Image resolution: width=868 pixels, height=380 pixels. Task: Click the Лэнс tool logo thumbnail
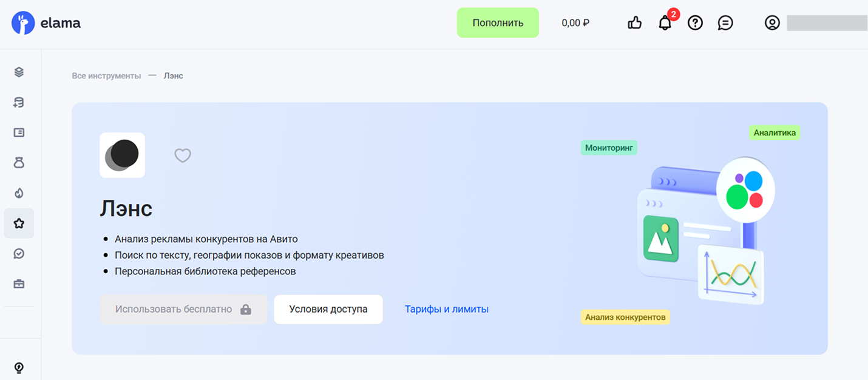click(122, 155)
